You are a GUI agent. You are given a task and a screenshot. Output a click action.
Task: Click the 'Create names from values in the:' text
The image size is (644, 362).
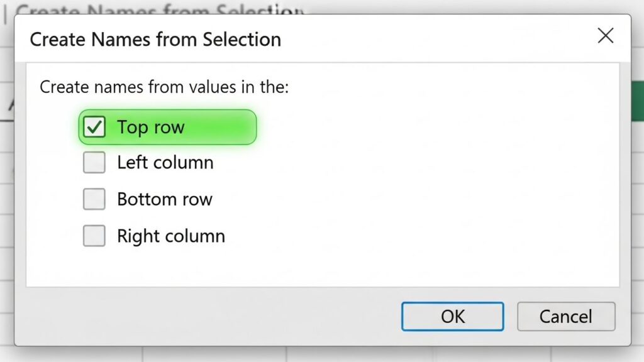click(164, 87)
